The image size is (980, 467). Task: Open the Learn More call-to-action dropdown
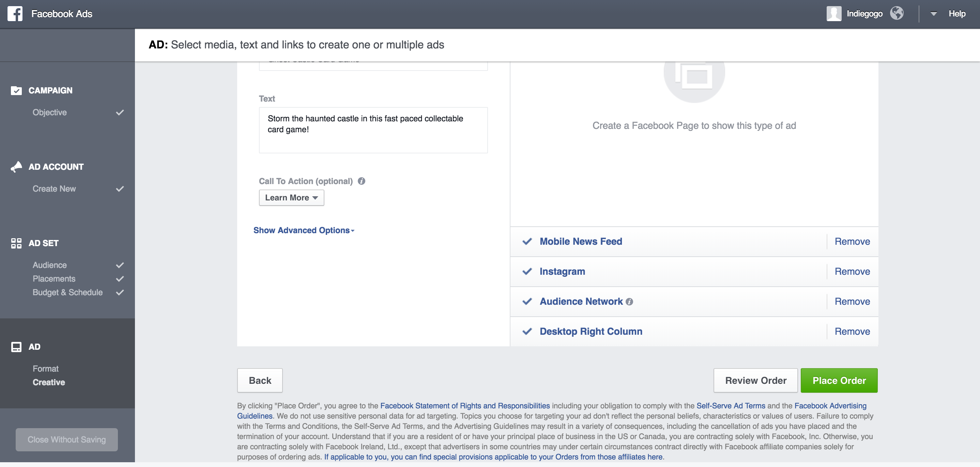point(291,197)
